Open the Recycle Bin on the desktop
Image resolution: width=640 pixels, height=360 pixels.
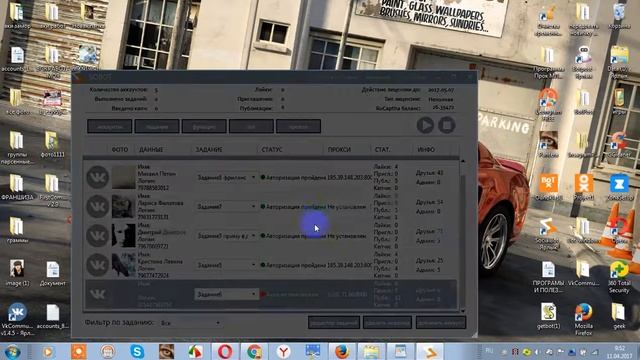coord(619,16)
